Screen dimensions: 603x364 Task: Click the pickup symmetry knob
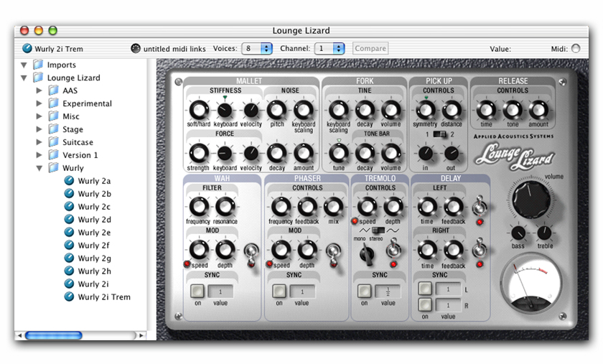425,110
